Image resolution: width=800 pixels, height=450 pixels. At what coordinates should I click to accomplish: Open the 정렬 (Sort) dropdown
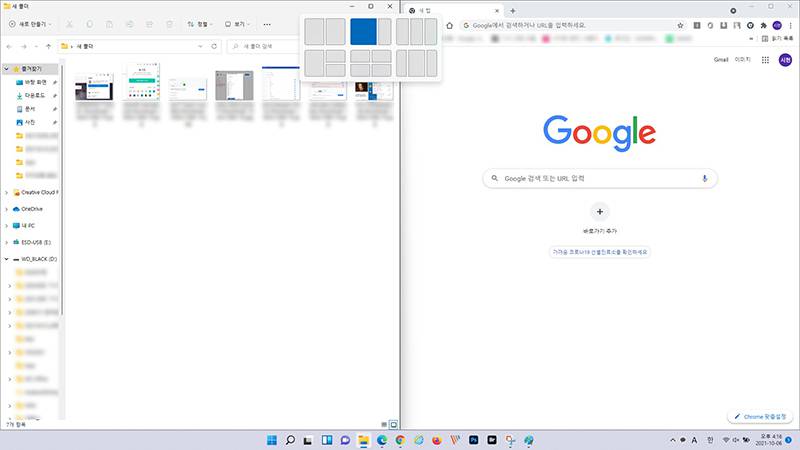click(x=202, y=24)
